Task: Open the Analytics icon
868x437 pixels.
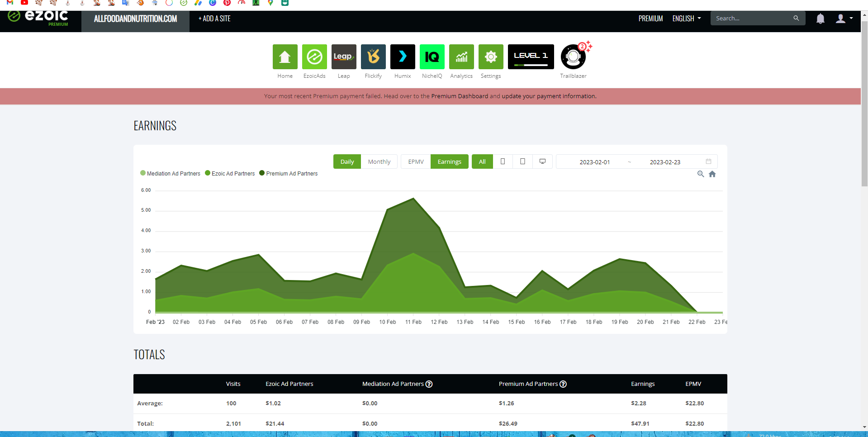Action: click(x=461, y=57)
